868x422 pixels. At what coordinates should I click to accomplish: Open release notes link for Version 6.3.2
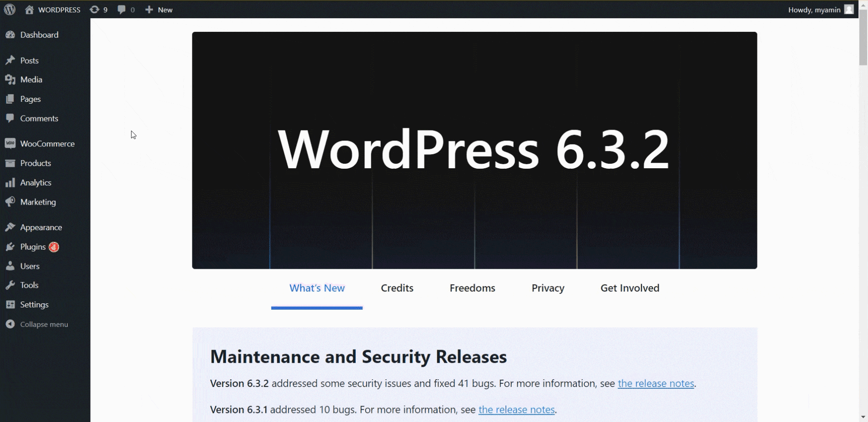pyautogui.click(x=656, y=384)
